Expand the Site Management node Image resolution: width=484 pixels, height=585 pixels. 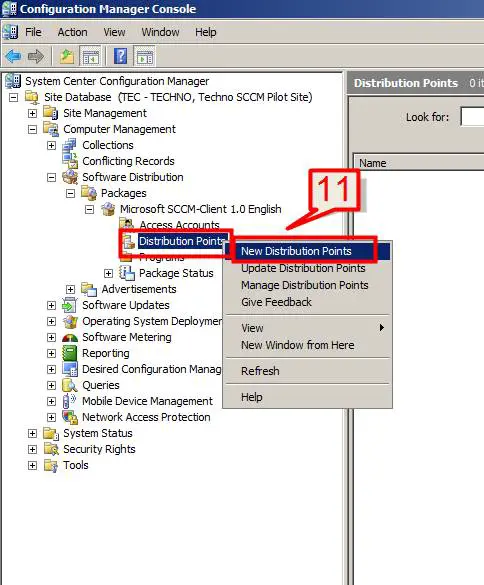coord(32,113)
